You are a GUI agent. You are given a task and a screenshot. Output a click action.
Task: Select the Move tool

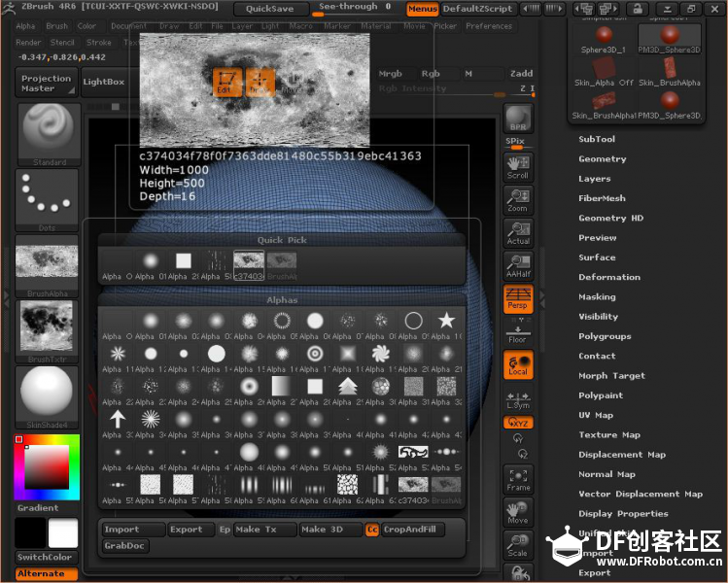tap(518, 512)
